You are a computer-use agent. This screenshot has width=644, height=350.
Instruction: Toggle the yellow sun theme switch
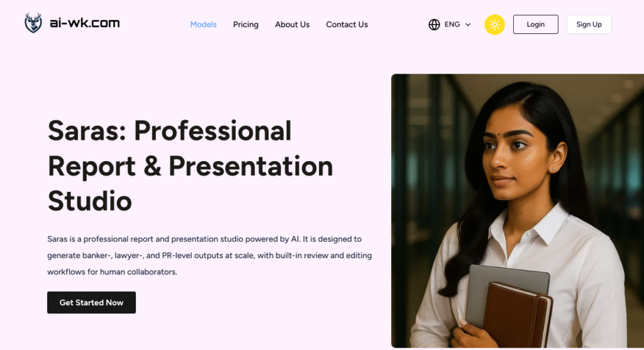click(494, 25)
